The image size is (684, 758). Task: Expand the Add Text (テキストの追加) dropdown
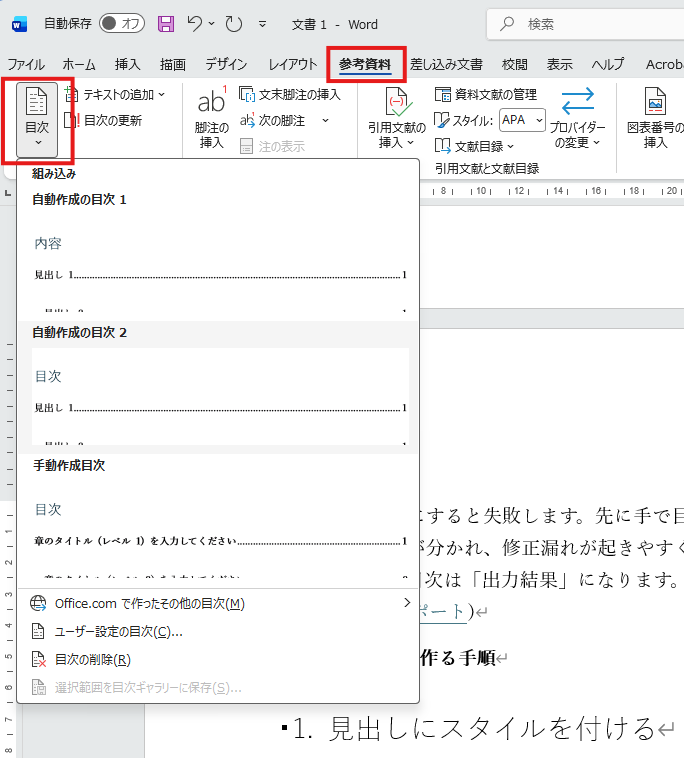pyautogui.click(x=115, y=95)
